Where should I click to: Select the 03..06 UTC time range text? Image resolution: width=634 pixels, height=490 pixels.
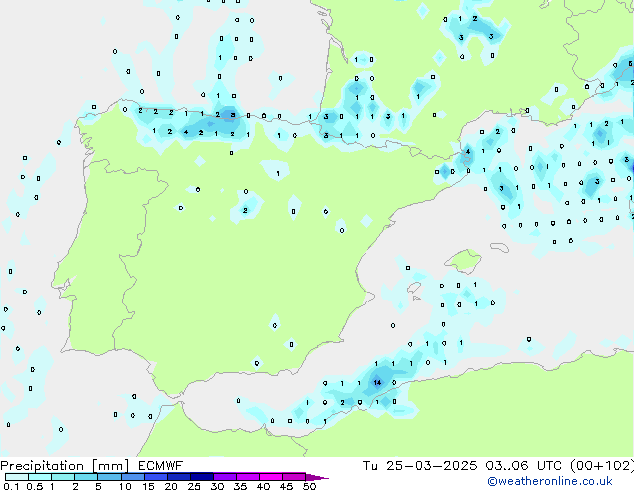pos(525,466)
